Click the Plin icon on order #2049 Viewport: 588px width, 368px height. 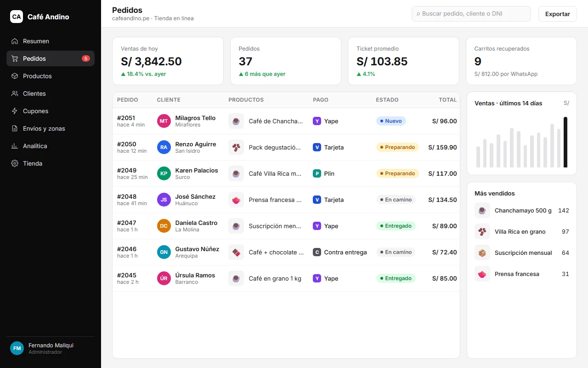pos(317,173)
